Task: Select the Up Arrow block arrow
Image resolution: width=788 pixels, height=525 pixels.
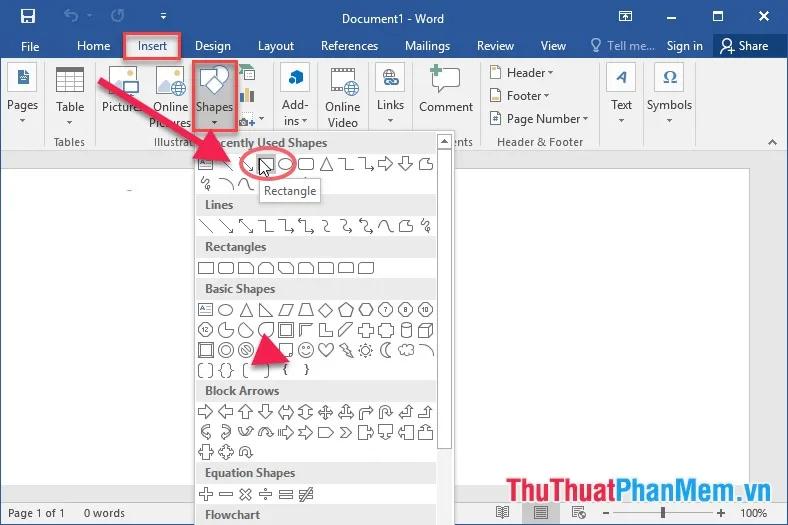Action: pyautogui.click(x=246, y=412)
